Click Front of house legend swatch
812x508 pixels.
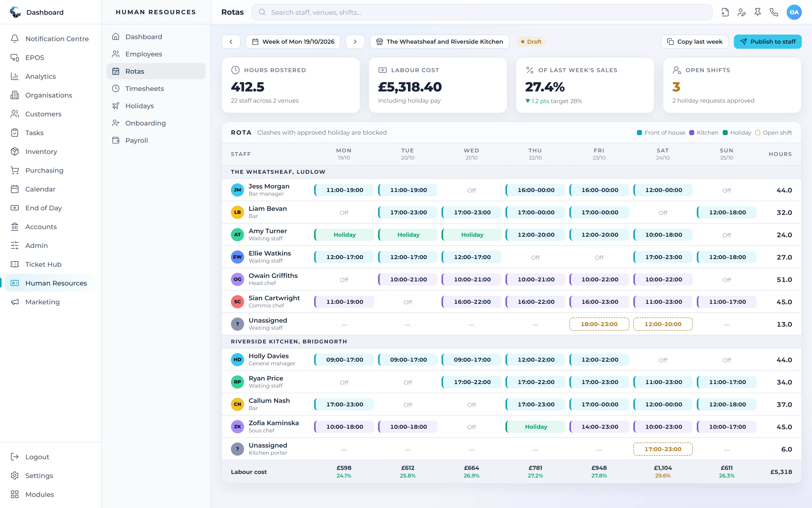[639, 133]
